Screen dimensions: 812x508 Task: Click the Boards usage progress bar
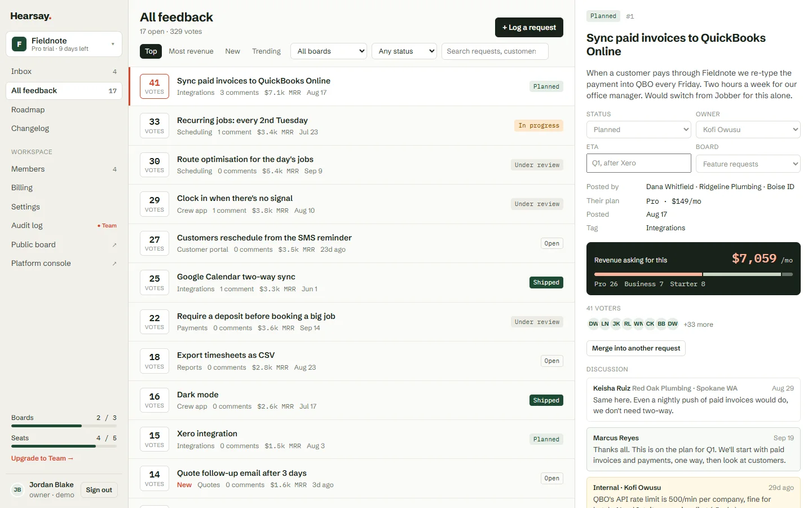[x=64, y=426]
